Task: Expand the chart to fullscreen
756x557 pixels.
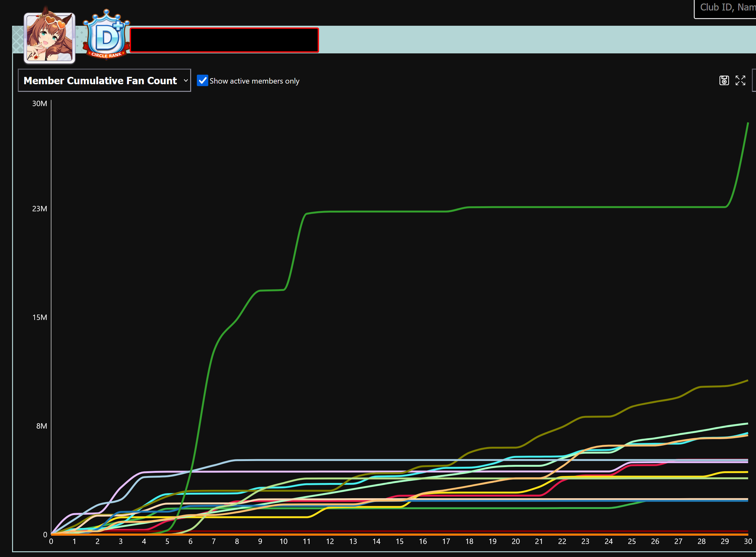Action: click(740, 80)
